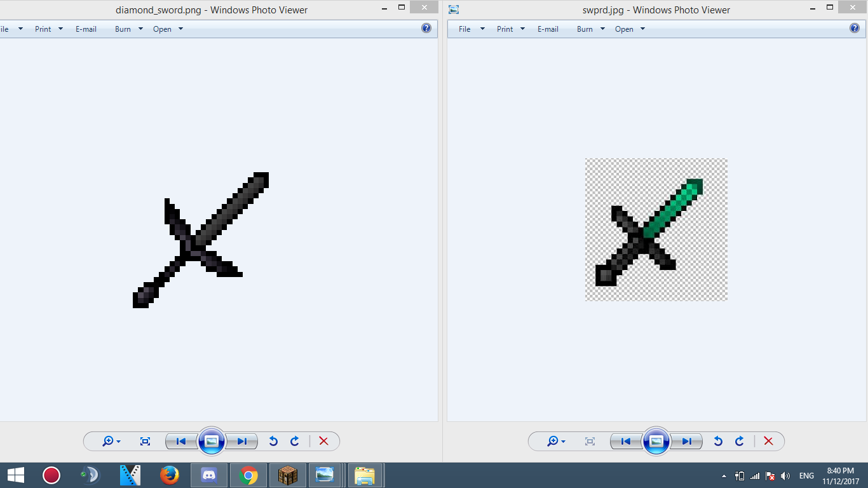The width and height of the screenshot is (868, 488).
Task: Rotate counterclockwise in swprd.jpg window
Action: [718, 441]
